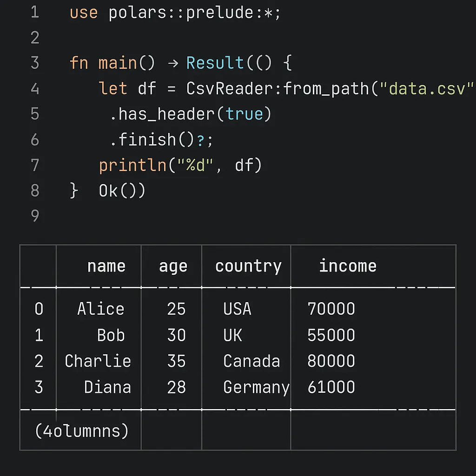Viewport: 476px width, 476px height.
Task: Click line number 7 in gutter
Action: tap(35, 165)
